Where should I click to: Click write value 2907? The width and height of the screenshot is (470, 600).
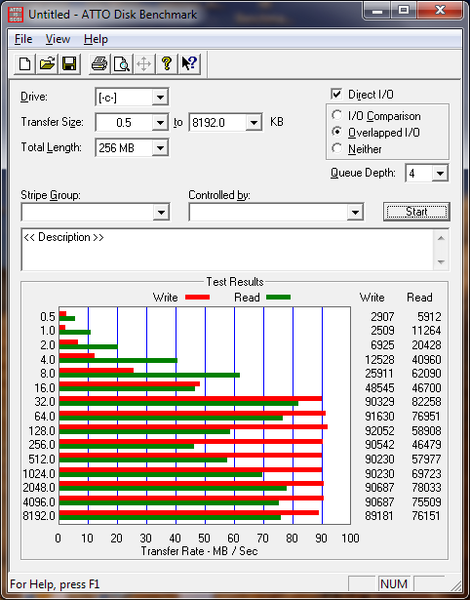382,317
